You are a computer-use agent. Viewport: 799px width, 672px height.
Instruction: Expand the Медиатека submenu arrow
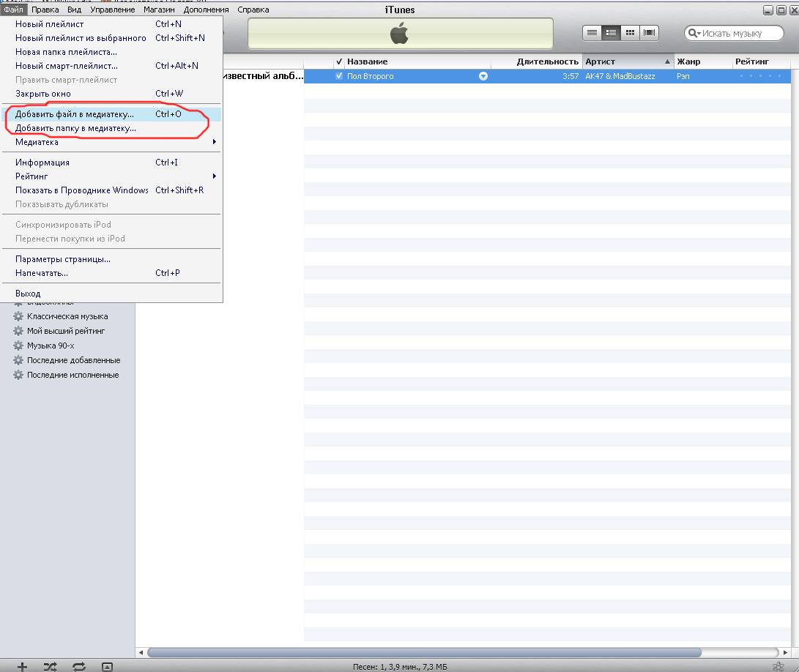click(x=215, y=141)
